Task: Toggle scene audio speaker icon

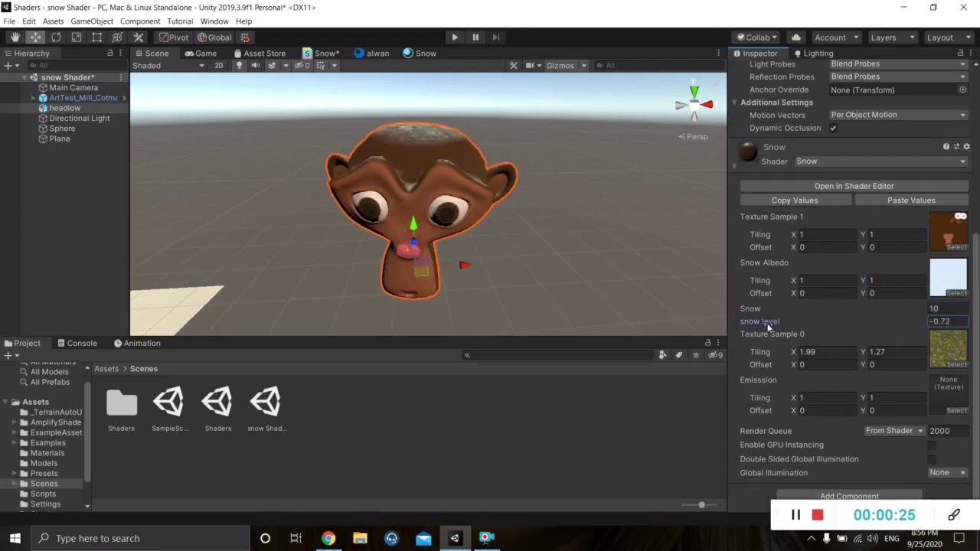Action: click(255, 66)
